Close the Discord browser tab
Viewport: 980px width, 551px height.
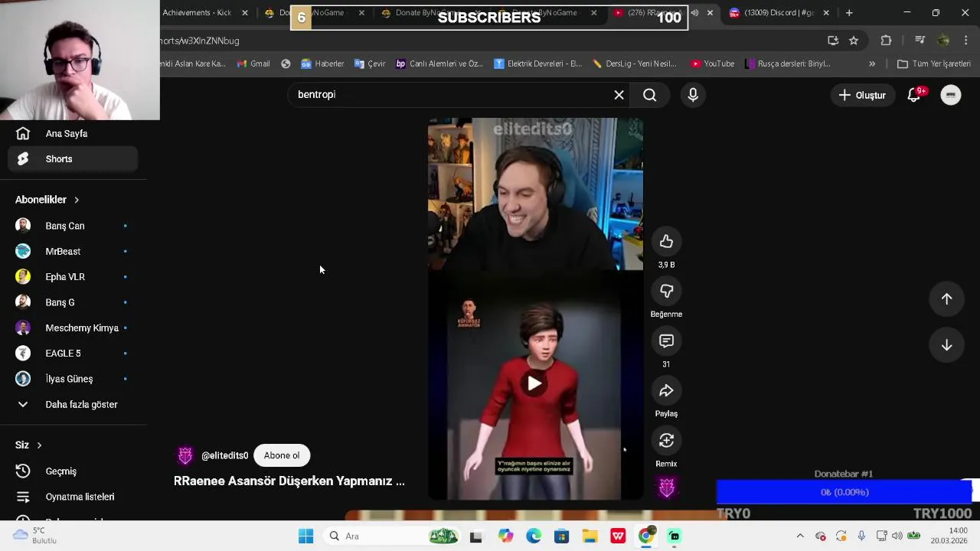pyautogui.click(x=826, y=13)
